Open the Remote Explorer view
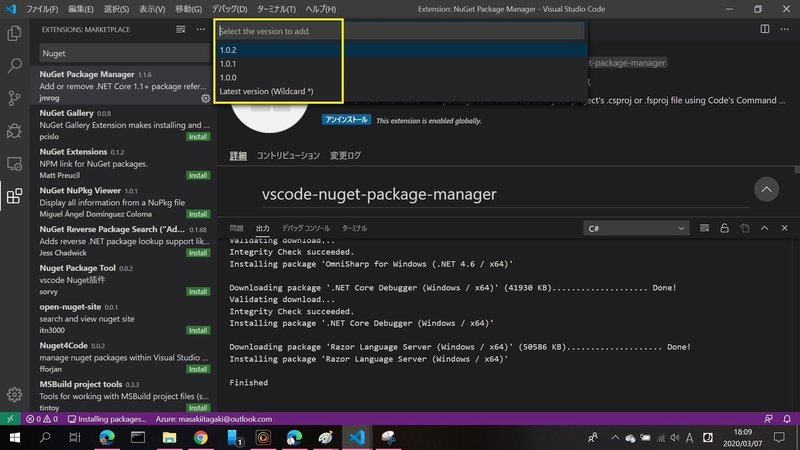The height and width of the screenshot is (450, 800). [14, 163]
